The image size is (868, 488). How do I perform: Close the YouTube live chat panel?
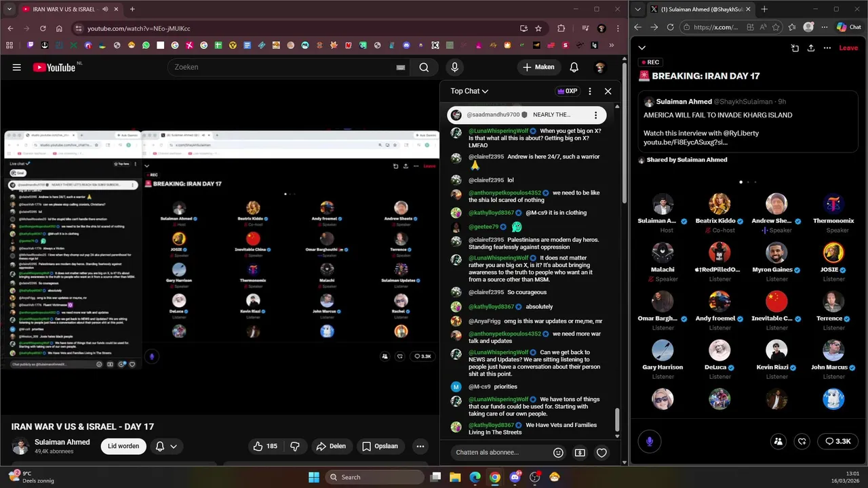pos(608,91)
